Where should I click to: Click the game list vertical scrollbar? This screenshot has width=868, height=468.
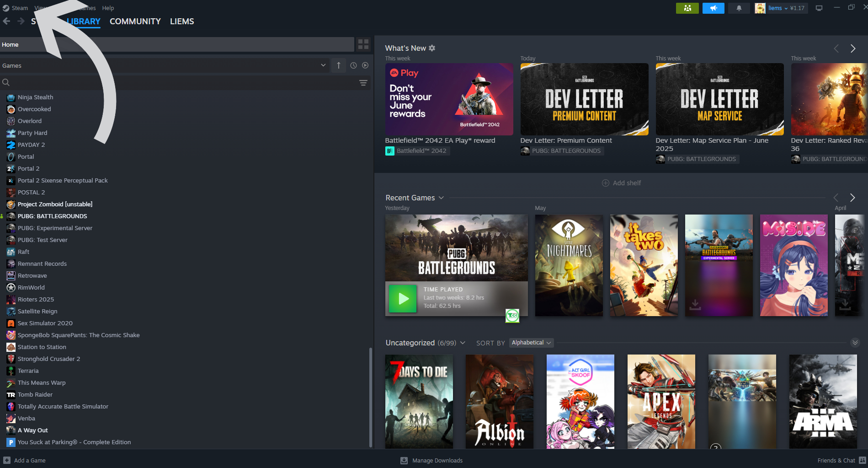coord(370,397)
